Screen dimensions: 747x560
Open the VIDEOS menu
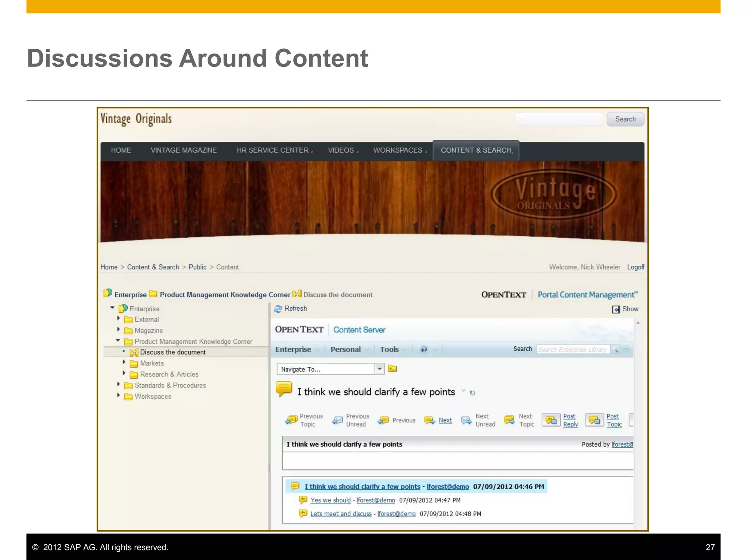pos(343,151)
